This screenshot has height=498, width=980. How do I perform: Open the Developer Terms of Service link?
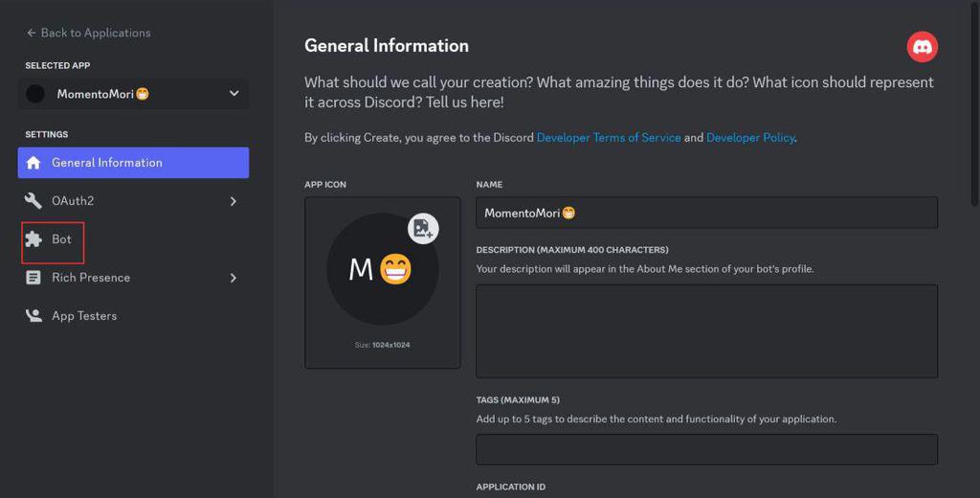609,138
